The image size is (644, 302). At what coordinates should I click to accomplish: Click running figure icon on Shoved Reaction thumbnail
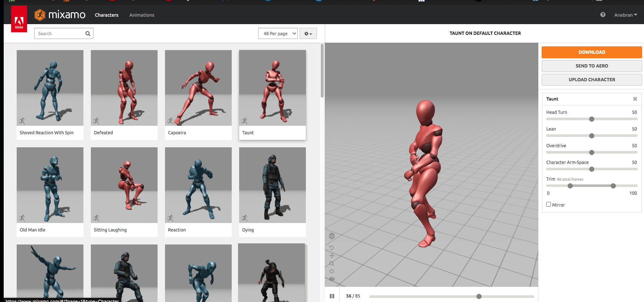point(22,121)
